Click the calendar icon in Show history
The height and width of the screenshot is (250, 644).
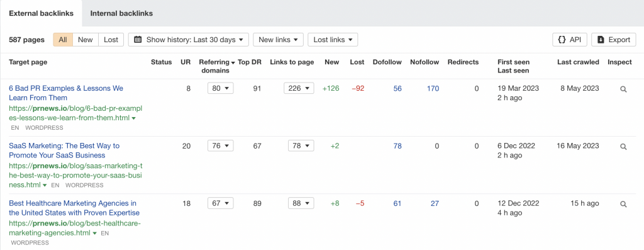point(138,40)
